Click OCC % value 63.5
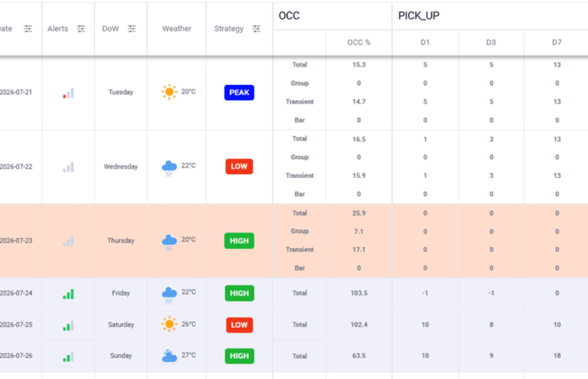The image size is (588, 379). click(x=359, y=355)
